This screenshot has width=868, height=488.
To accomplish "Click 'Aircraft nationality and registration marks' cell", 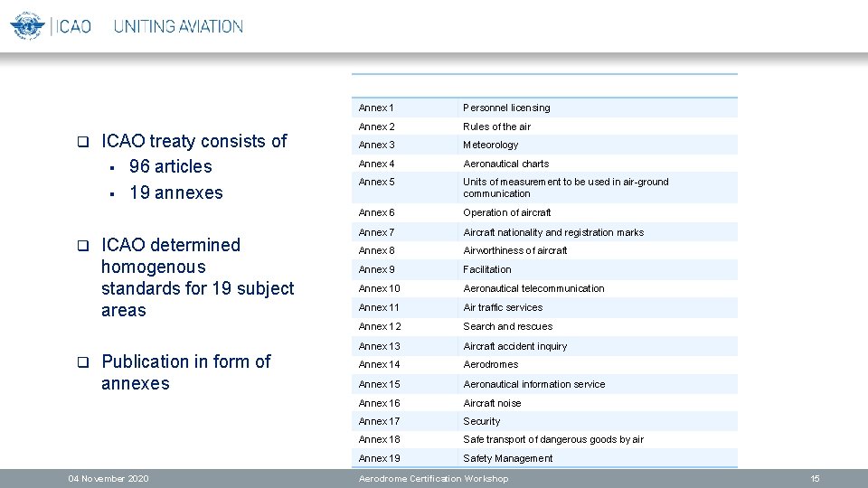I will [x=598, y=232].
